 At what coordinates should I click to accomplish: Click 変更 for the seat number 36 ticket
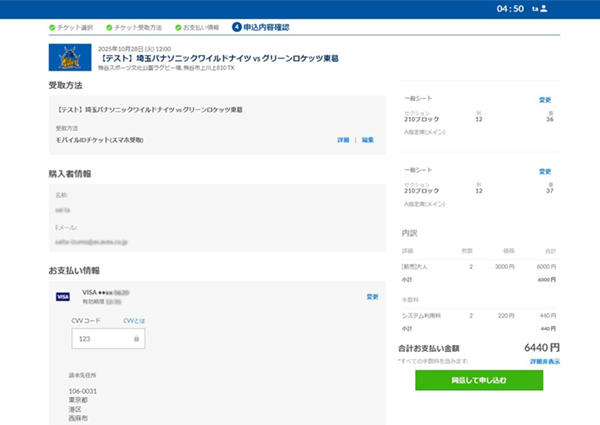click(x=545, y=100)
